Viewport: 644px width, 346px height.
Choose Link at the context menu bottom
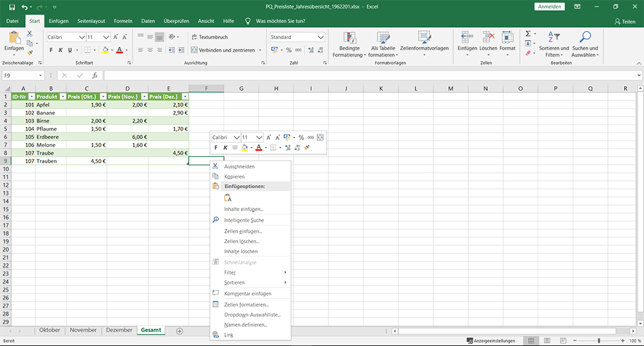tap(229, 335)
